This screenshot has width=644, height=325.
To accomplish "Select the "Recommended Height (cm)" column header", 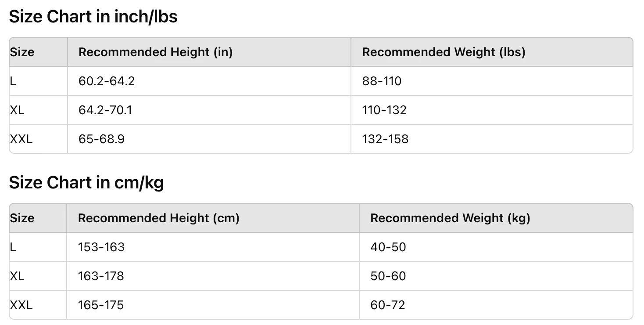I will (158, 218).
